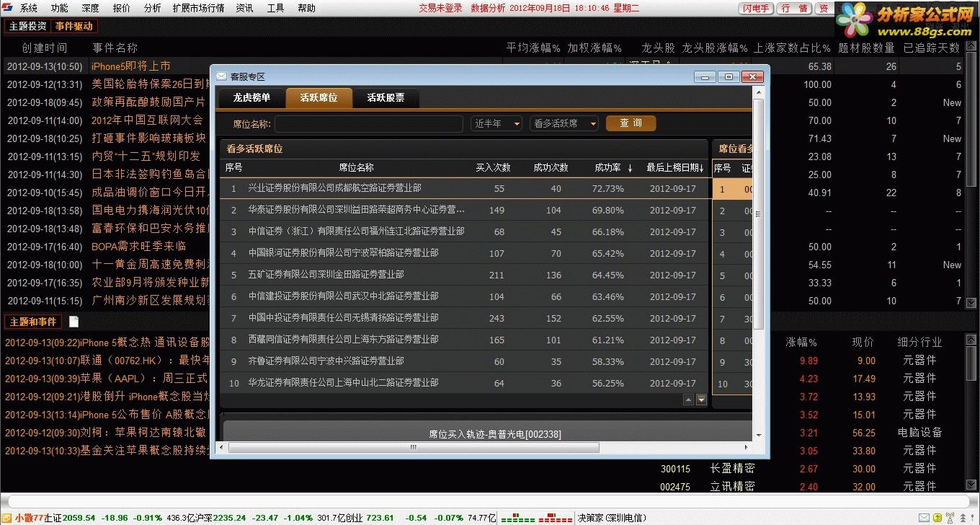Open the 近半年 period dropdown
Screen dimensions: 980x525
(x=496, y=123)
